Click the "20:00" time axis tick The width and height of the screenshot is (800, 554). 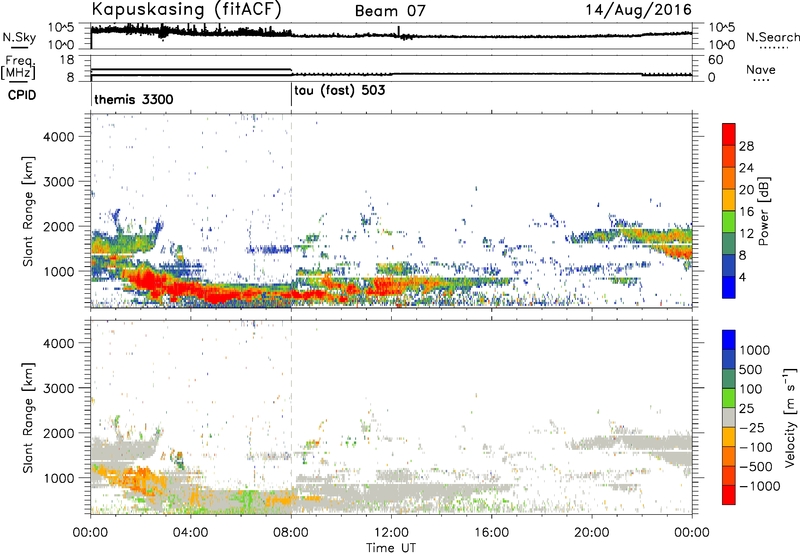(x=592, y=533)
